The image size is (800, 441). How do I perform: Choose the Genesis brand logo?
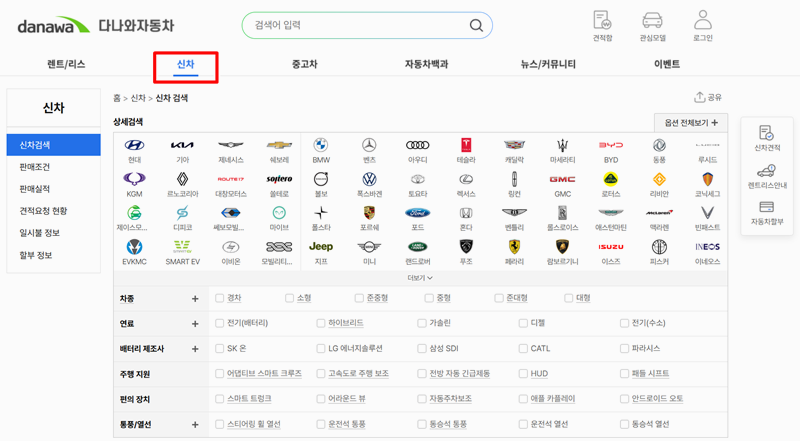point(231,145)
